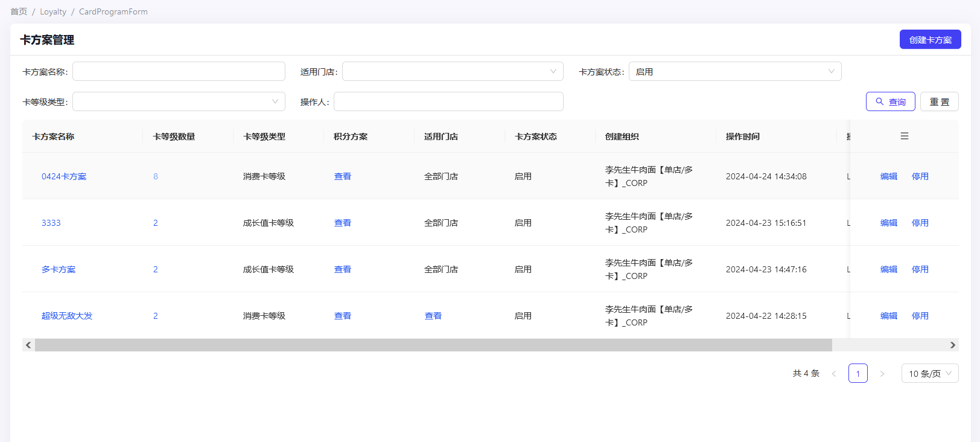Click 停用 for 超级无敌大发
This screenshot has height=442, width=980.
920,316
